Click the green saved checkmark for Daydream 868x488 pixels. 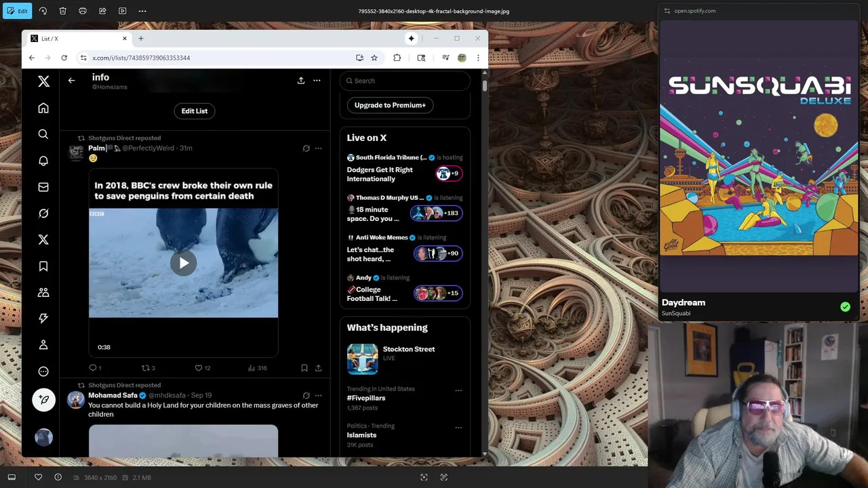(x=845, y=307)
